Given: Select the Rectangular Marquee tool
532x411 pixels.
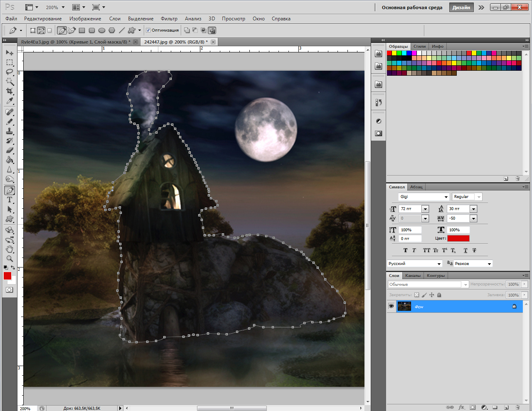Looking at the screenshot, I should 10,62.
